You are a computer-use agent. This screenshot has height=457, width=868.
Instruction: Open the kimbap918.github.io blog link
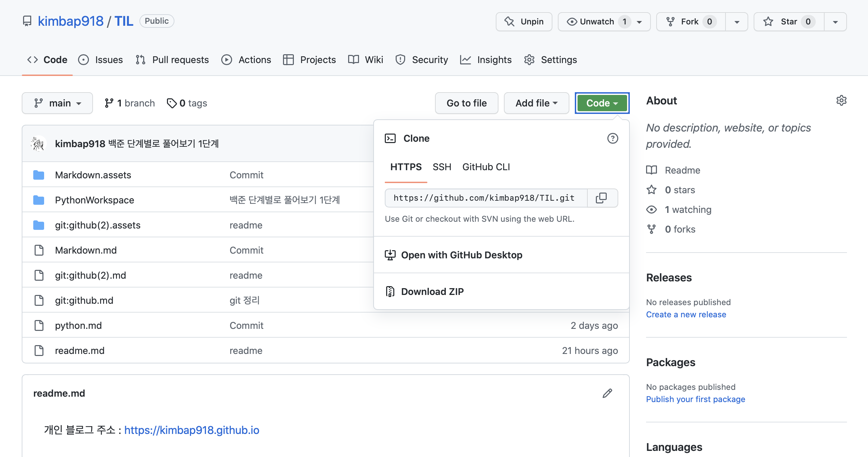[x=192, y=430]
